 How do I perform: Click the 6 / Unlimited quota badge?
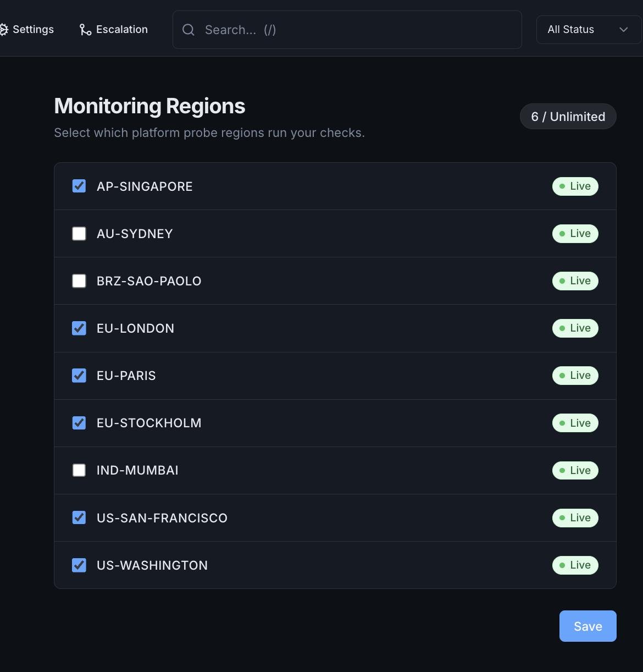[x=568, y=117]
